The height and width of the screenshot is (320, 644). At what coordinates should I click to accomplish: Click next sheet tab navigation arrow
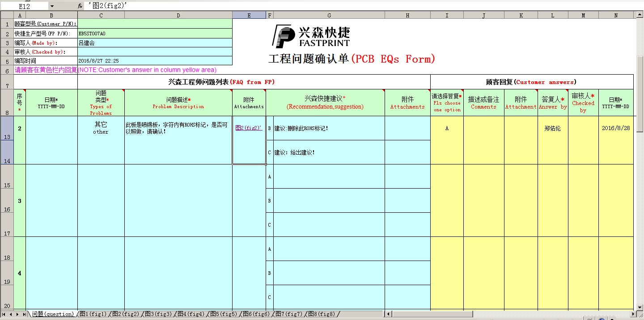[17, 314]
